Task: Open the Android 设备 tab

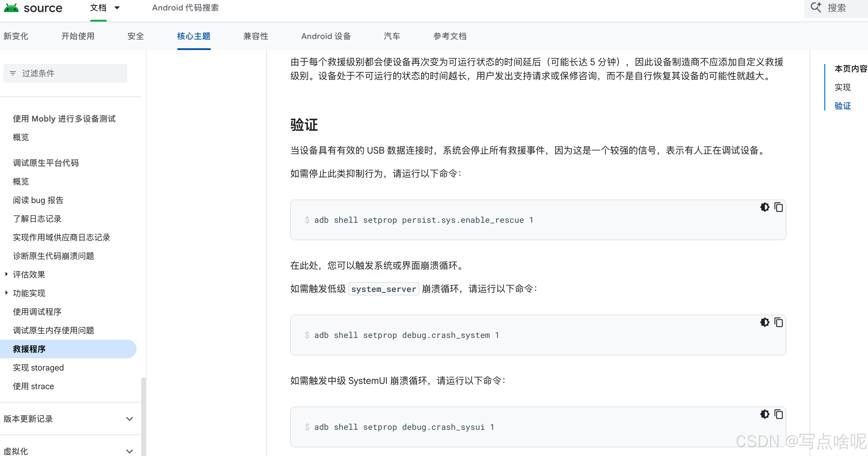Action: 326,36
